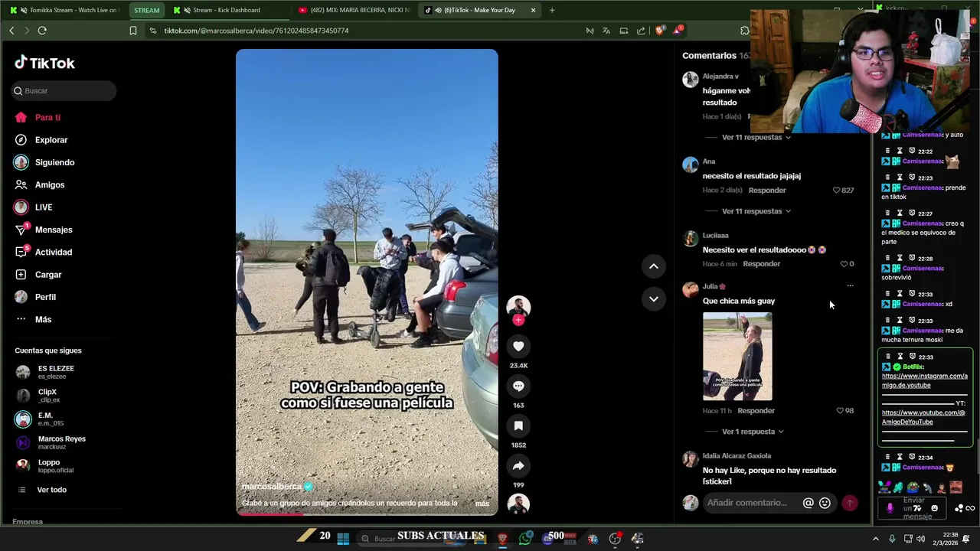This screenshot has height=551, width=980.
Task: Like Ana's comment with 827 likes
Action: point(837,191)
